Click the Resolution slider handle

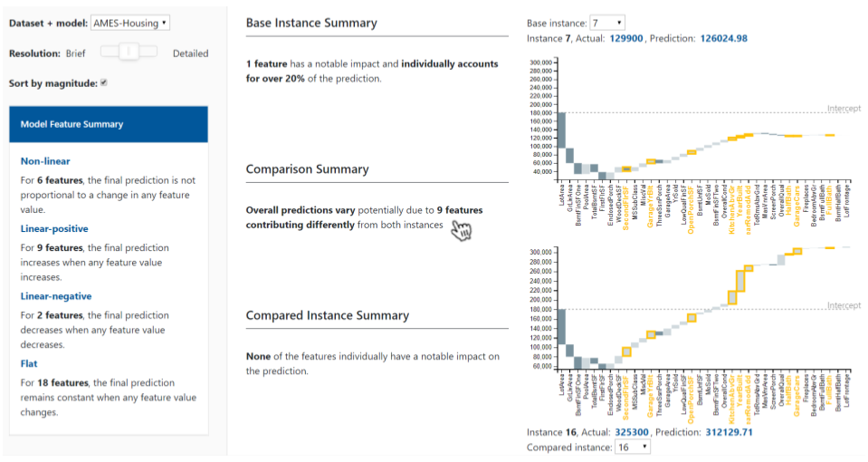click(x=129, y=53)
